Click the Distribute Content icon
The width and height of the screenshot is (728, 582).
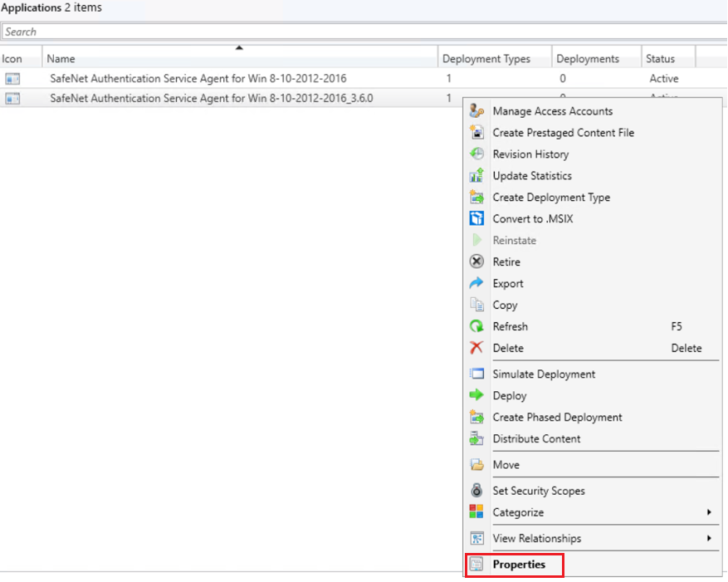[x=476, y=438]
